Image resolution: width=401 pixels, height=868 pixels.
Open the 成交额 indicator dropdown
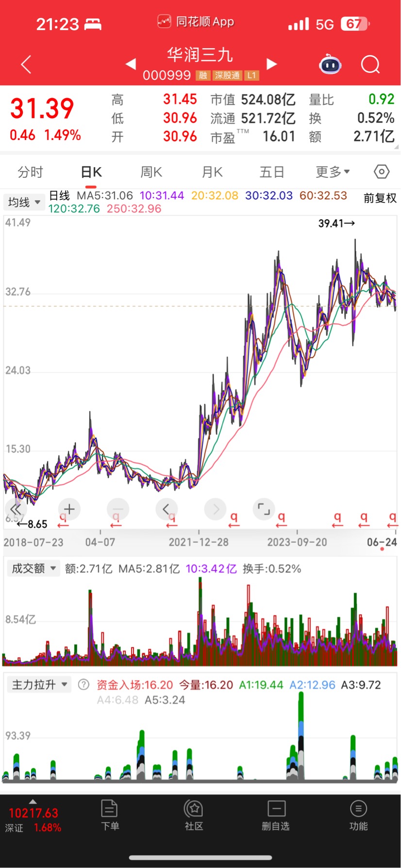[x=33, y=568]
